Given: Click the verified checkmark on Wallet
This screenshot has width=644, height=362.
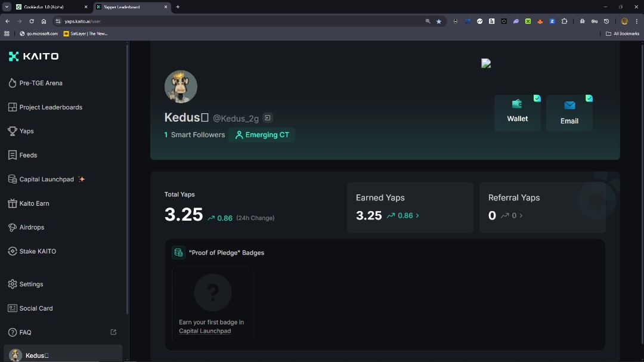Looking at the screenshot, I should pos(537,98).
